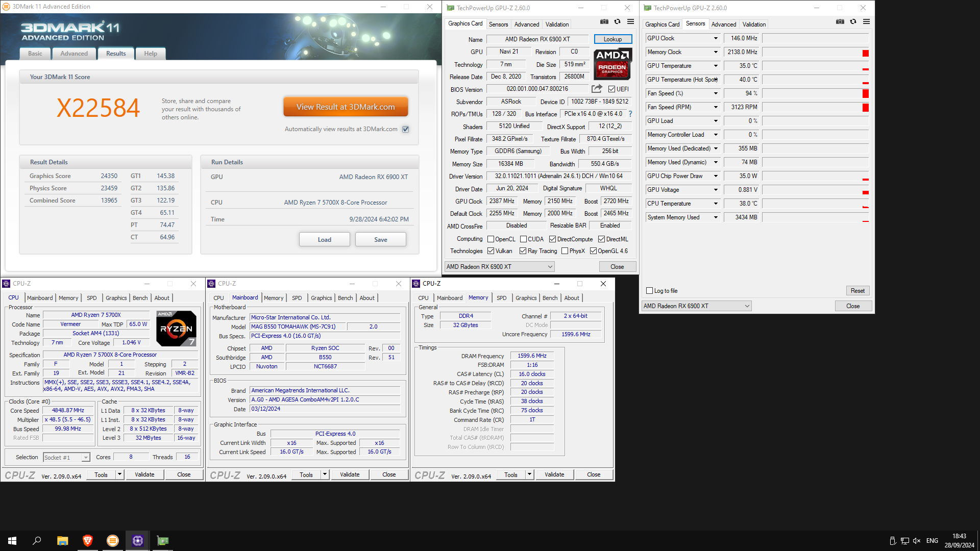980x551 pixels.
Task: Toggle the Ray Tracing checkbox
Action: [x=523, y=251]
